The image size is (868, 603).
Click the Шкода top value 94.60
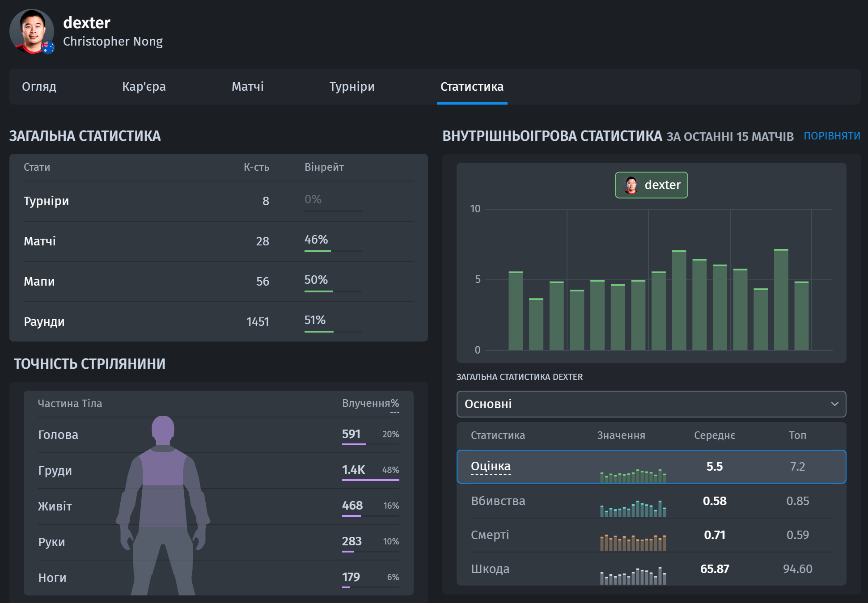point(797,569)
